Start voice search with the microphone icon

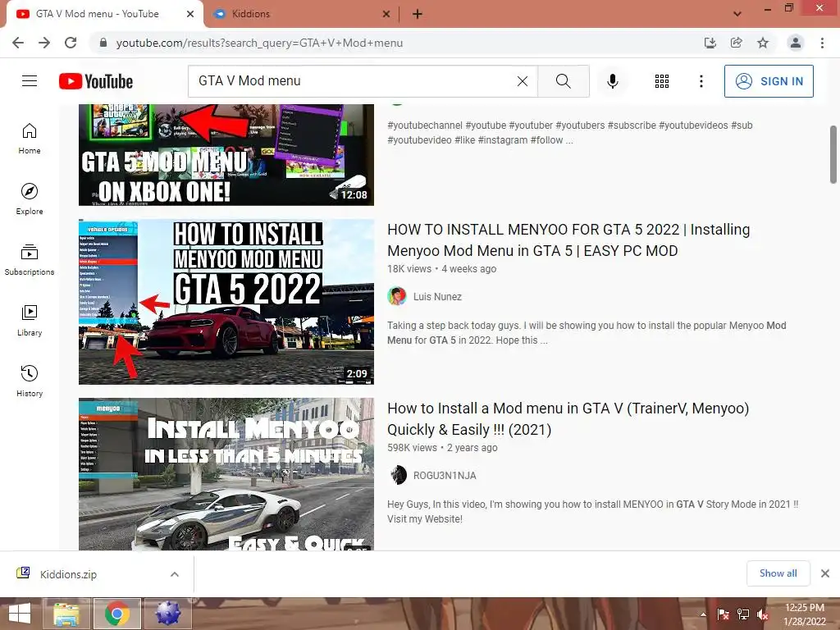click(612, 81)
